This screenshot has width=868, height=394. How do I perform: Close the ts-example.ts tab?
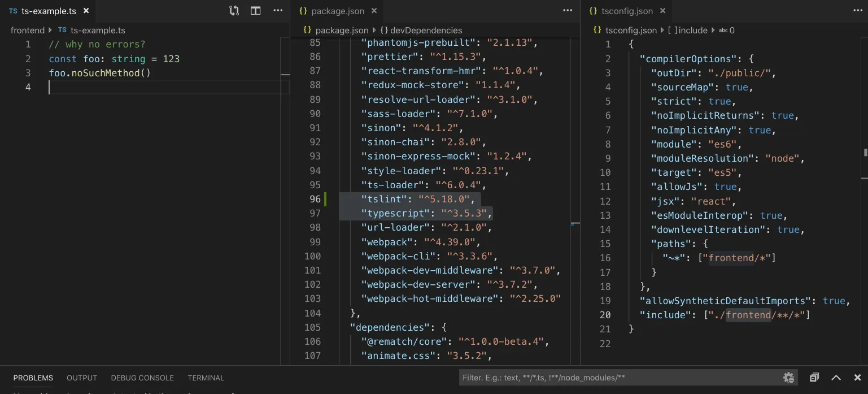[86, 11]
